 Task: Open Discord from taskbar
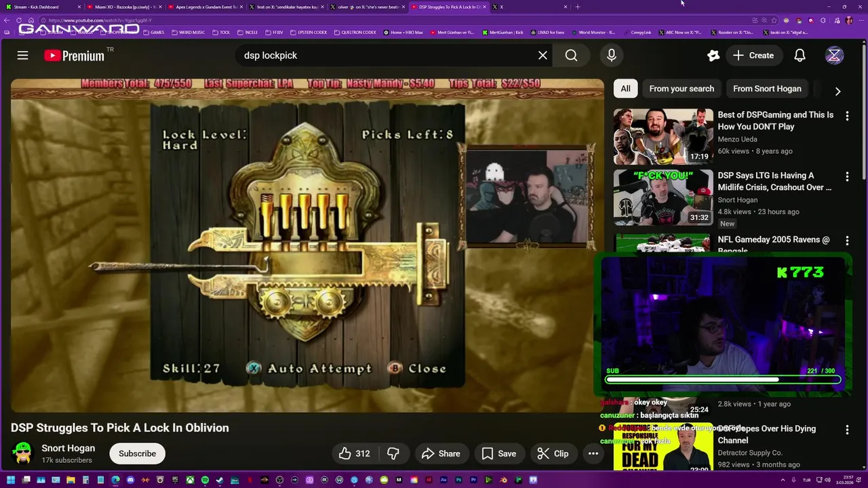coord(130,480)
